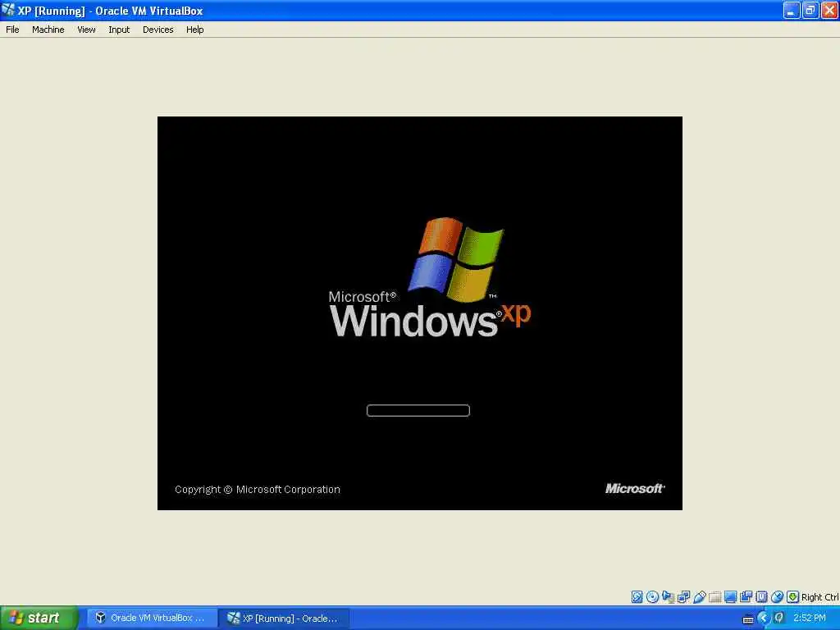
Task: Click the display monitor status icon
Action: pyautogui.click(x=730, y=597)
